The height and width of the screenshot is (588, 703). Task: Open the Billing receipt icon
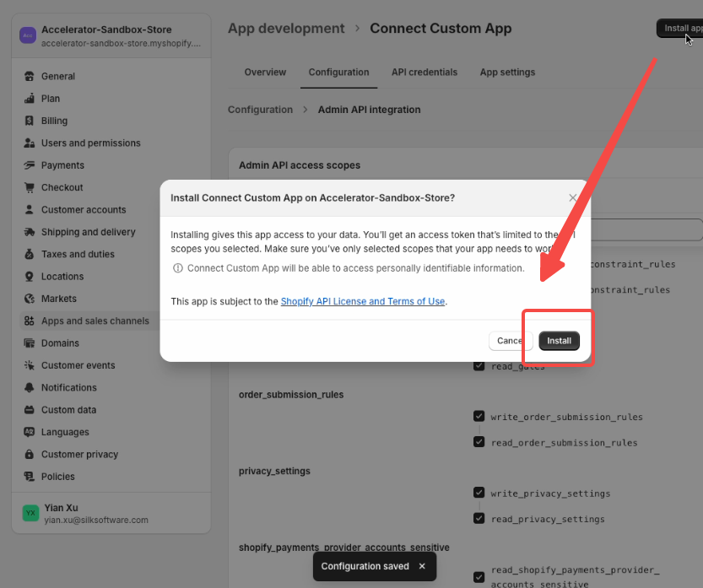(30, 121)
